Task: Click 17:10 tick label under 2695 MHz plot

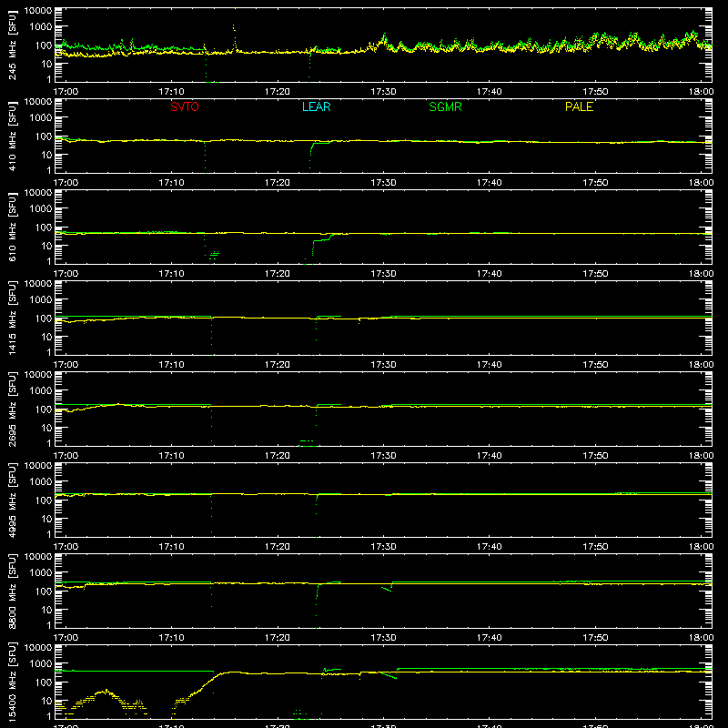Action: [x=171, y=456]
